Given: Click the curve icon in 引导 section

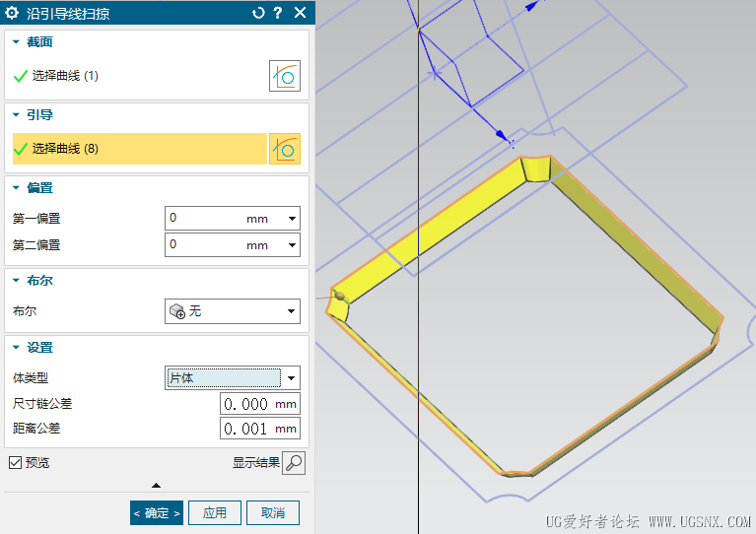Looking at the screenshot, I should (285, 149).
